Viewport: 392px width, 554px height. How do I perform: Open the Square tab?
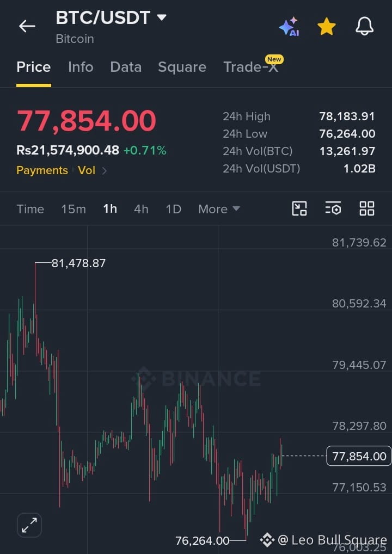pos(182,67)
